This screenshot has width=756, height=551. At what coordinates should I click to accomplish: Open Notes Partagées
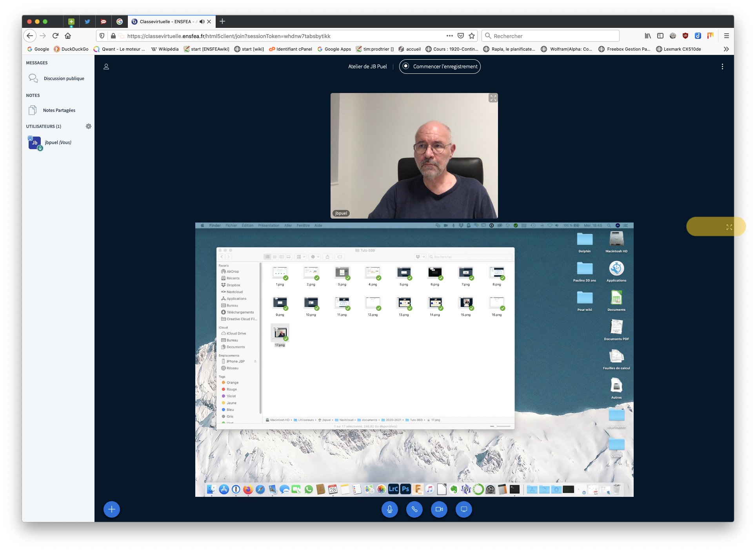point(59,110)
